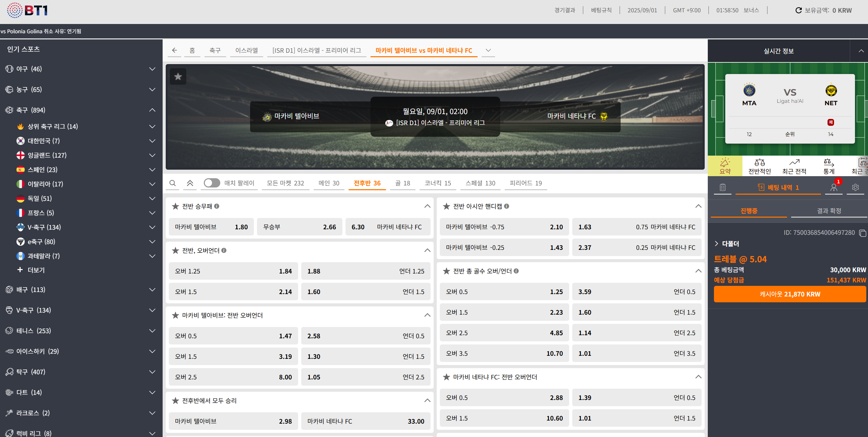Open the 경기결과 link in header
This screenshot has width=868, height=437.
pyautogui.click(x=564, y=10)
